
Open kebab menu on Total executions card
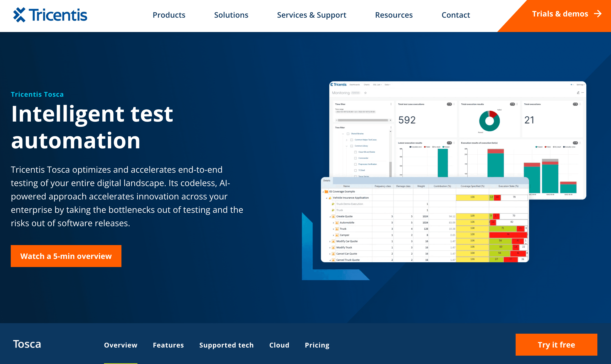580,104
